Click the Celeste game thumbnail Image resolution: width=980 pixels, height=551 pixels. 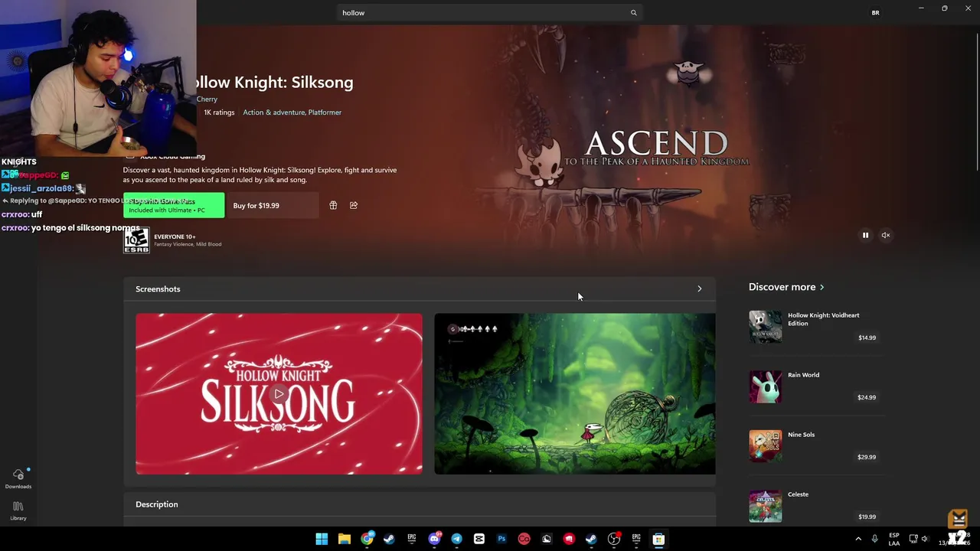click(766, 506)
